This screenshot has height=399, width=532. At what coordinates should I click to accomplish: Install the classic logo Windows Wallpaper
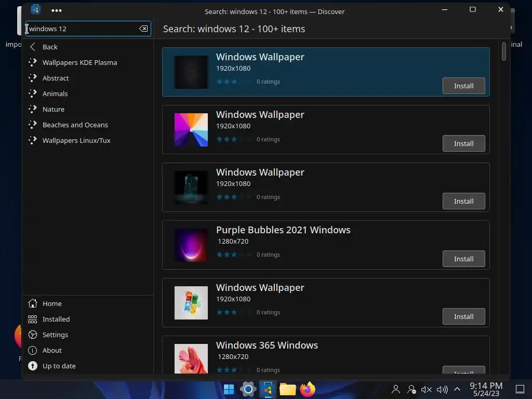coord(464,316)
